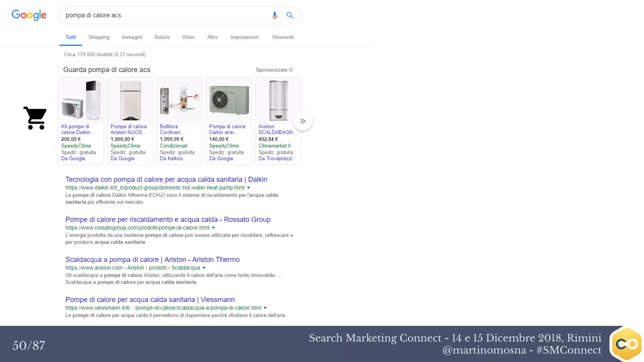Click 'Da Google' under the Kit pompe Daikin card
Screen dimensions: 644x362
pos(73,158)
